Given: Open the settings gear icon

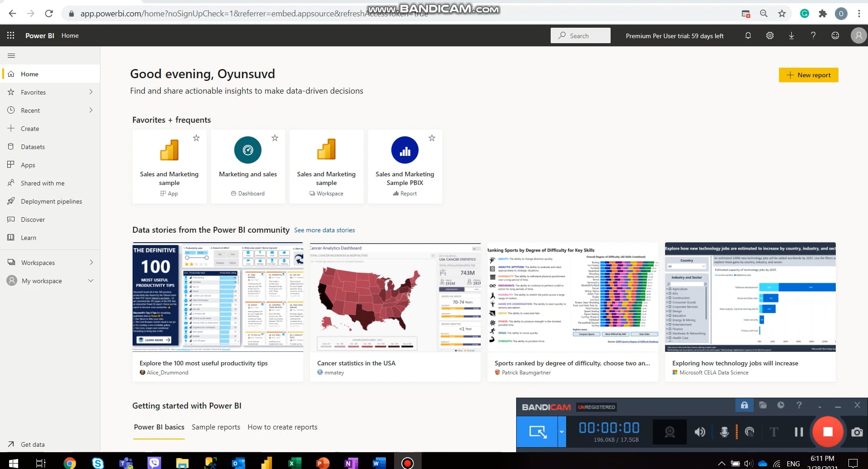Looking at the screenshot, I should [x=770, y=35].
